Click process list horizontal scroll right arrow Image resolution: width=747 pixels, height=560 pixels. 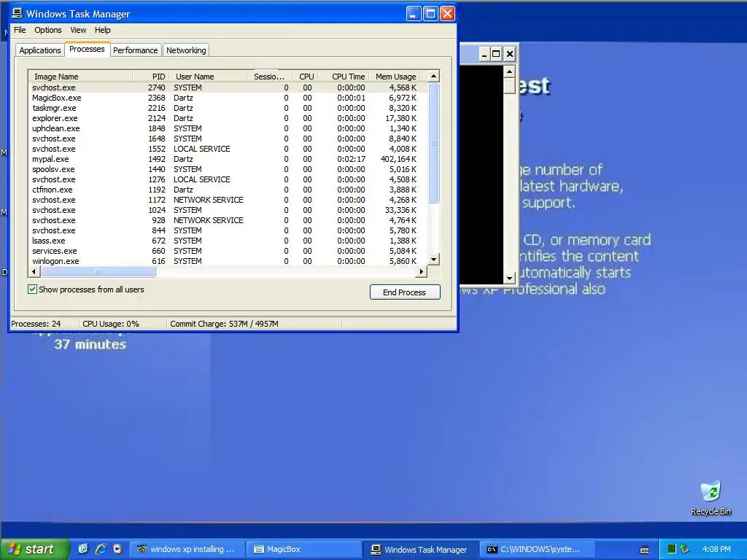422,271
